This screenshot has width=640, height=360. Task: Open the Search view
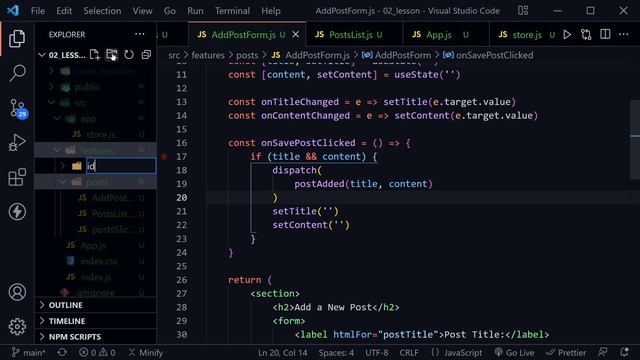(17, 73)
